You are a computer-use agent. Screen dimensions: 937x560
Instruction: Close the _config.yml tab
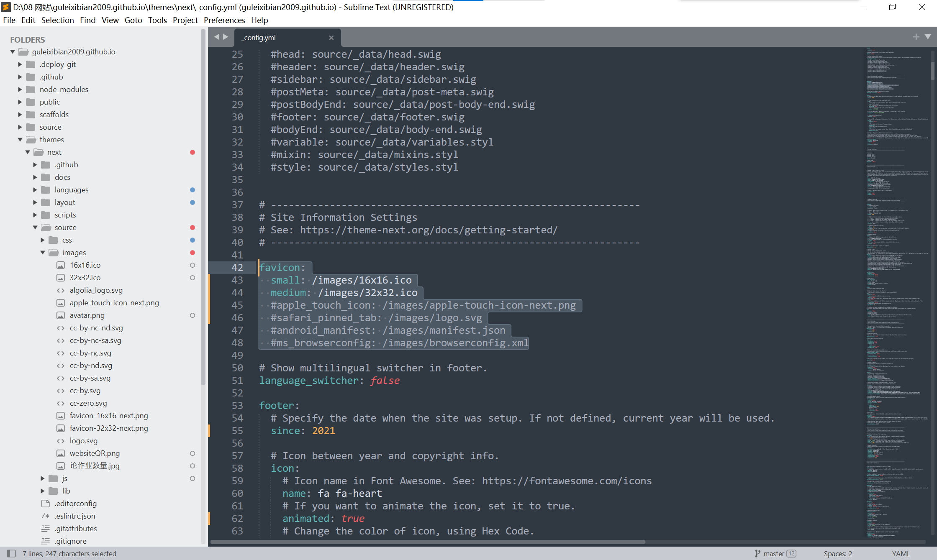(331, 38)
